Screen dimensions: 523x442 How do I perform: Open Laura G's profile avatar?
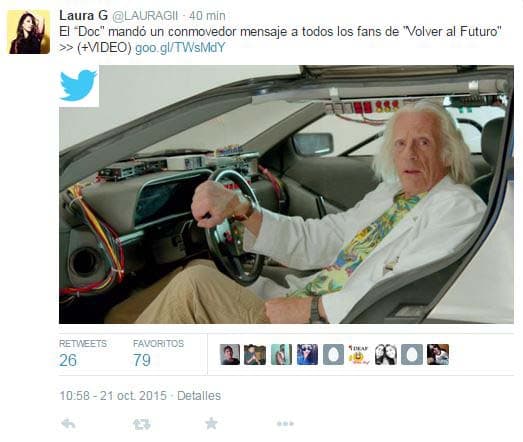pyautogui.click(x=29, y=32)
